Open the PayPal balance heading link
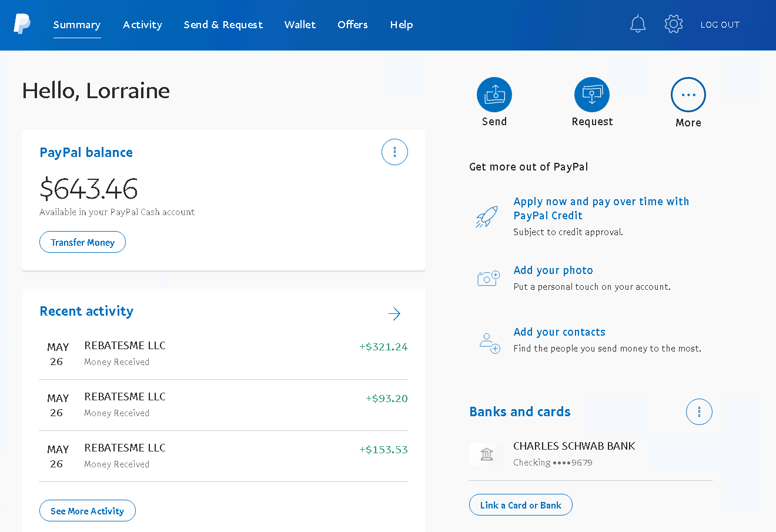 [86, 153]
